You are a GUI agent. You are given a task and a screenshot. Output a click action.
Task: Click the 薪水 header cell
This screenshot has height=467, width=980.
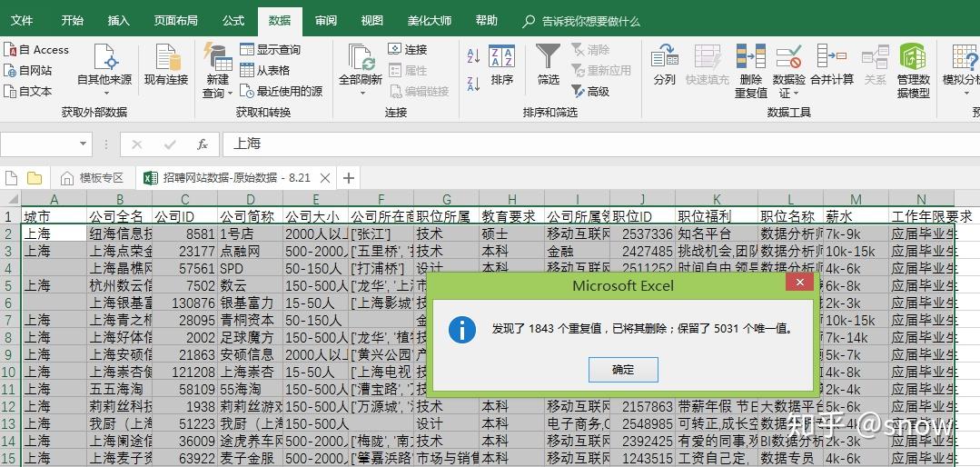(x=856, y=216)
